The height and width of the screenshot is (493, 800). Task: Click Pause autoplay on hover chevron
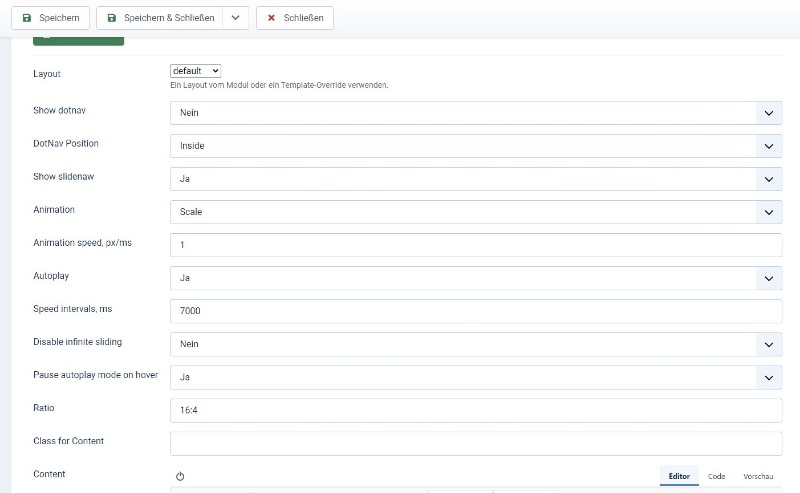coord(768,378)
